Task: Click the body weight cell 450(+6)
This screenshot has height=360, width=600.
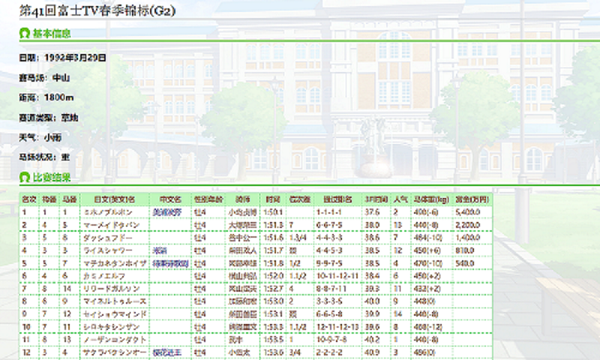Action: tap(431, 251)
